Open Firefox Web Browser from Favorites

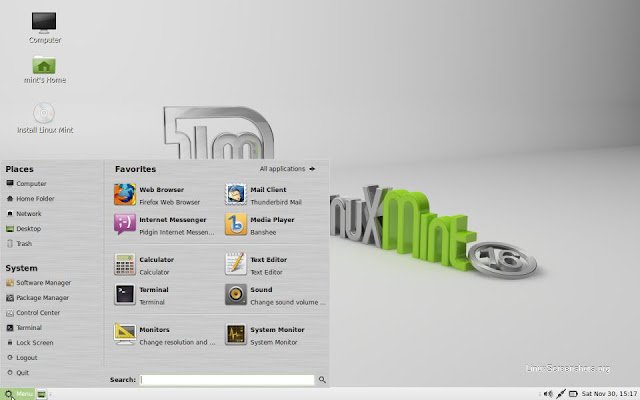[x=163, y=195]
